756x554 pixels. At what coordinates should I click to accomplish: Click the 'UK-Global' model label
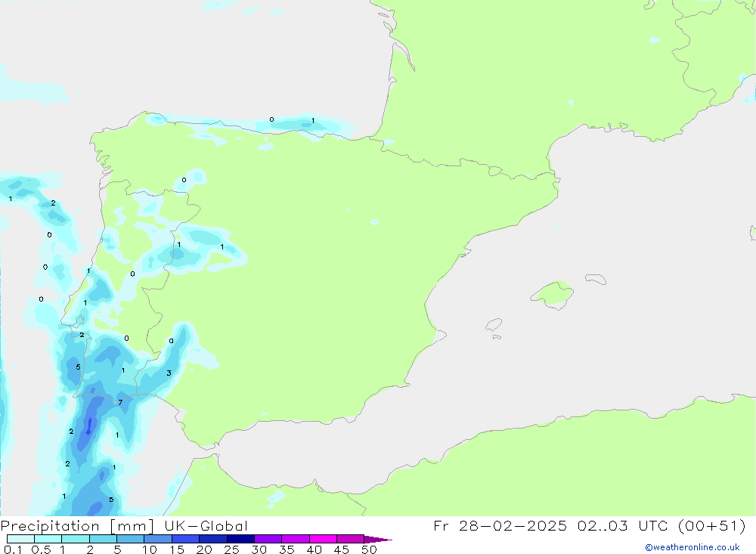[206, 525]
